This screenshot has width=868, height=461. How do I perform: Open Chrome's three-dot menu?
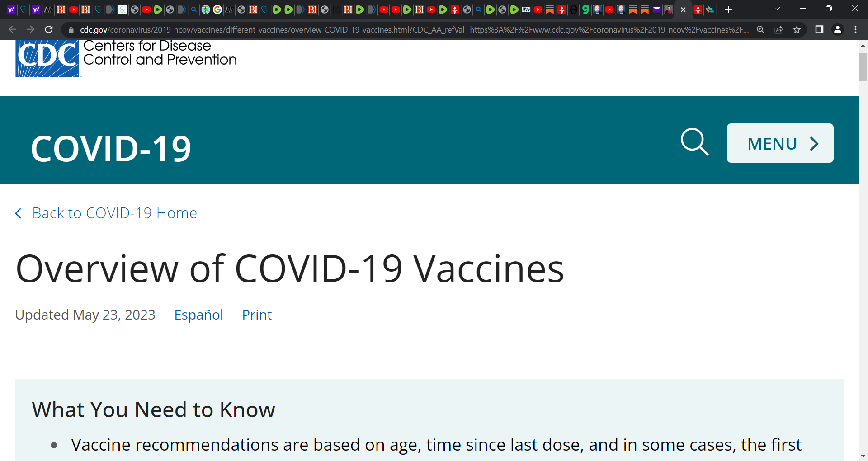[x=855, y=30]
